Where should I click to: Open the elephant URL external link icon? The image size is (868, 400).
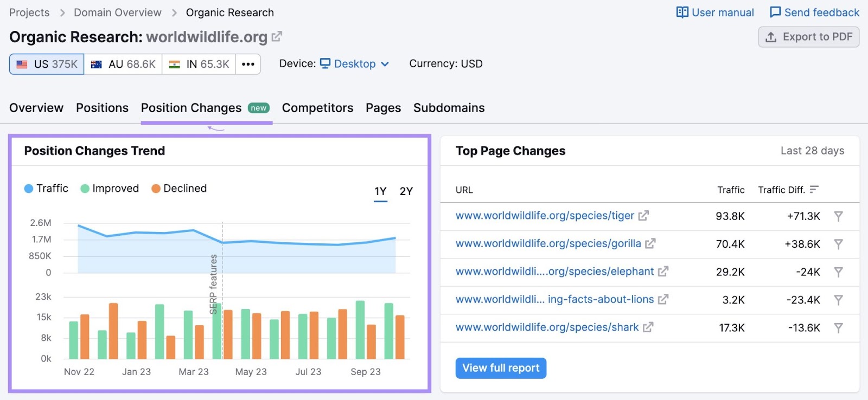(x=663, y=271)
